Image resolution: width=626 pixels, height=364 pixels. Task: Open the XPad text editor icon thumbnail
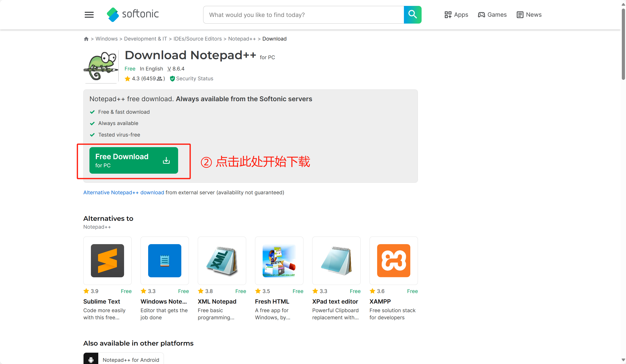click(x=336, y=260)
